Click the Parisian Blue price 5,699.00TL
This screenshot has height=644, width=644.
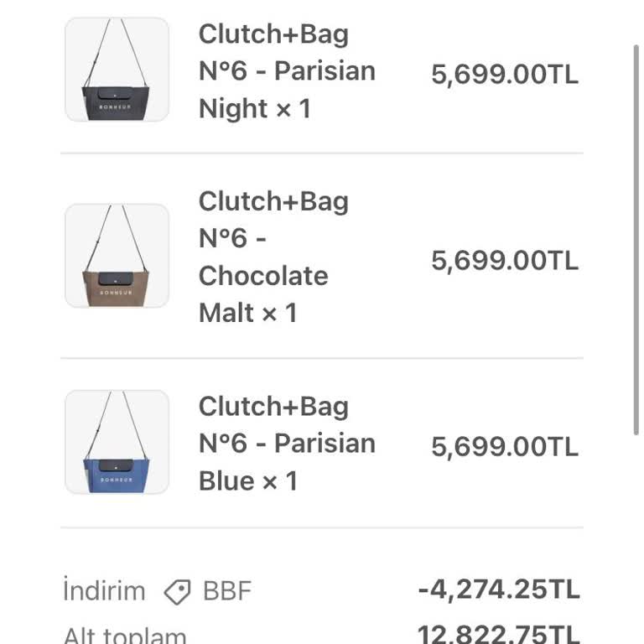pyautogui.click(x=505, y=447)
